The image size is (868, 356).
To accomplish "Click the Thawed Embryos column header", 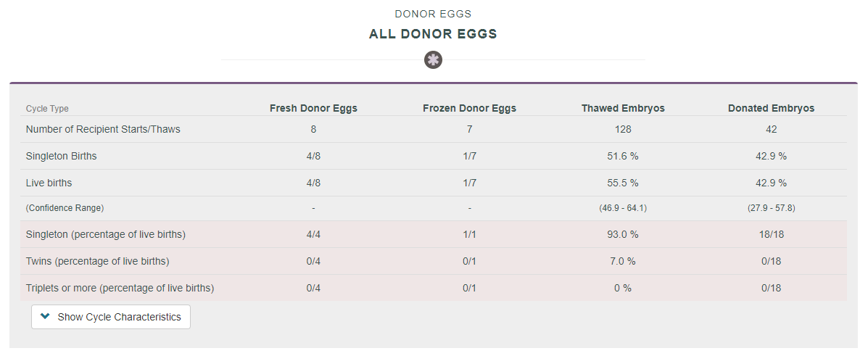I will (623, 108).
